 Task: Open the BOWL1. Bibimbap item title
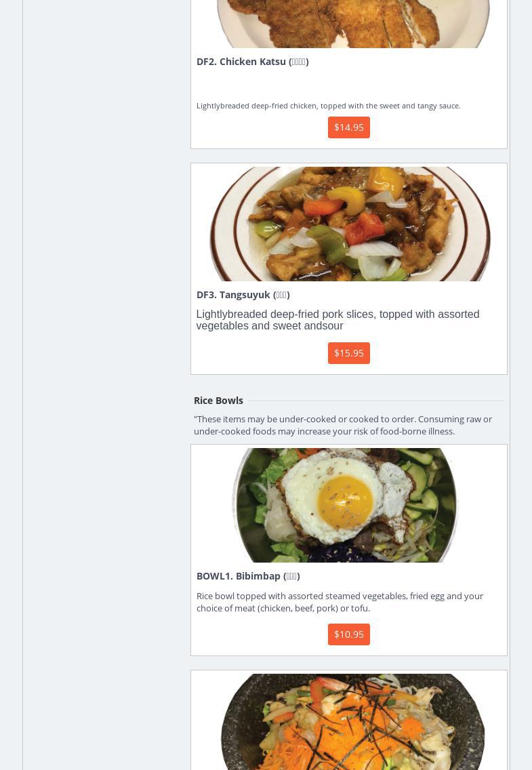tap(248, 576)
